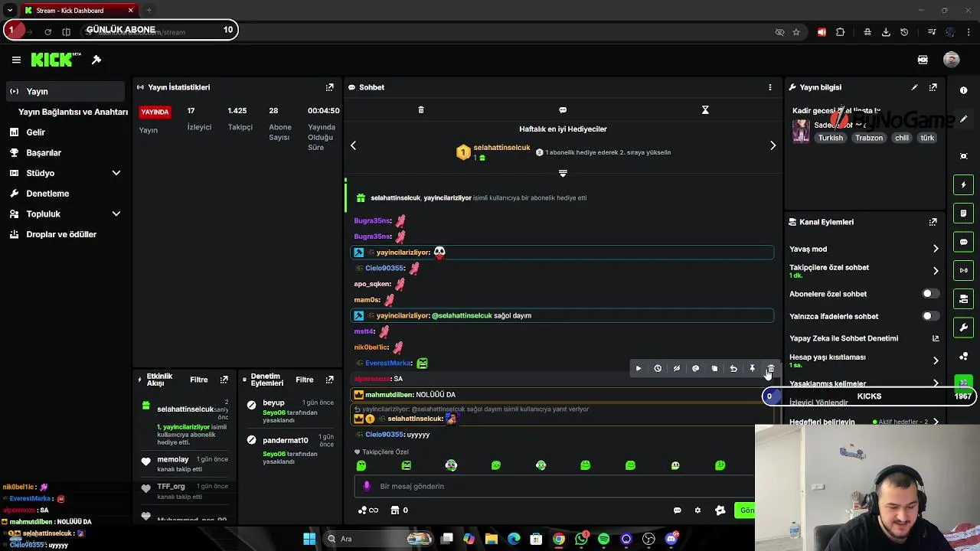The width and height of the screenshot is (980, 551).
Task: Open OBS Studio from the taskbar
Action: point(649,539)
